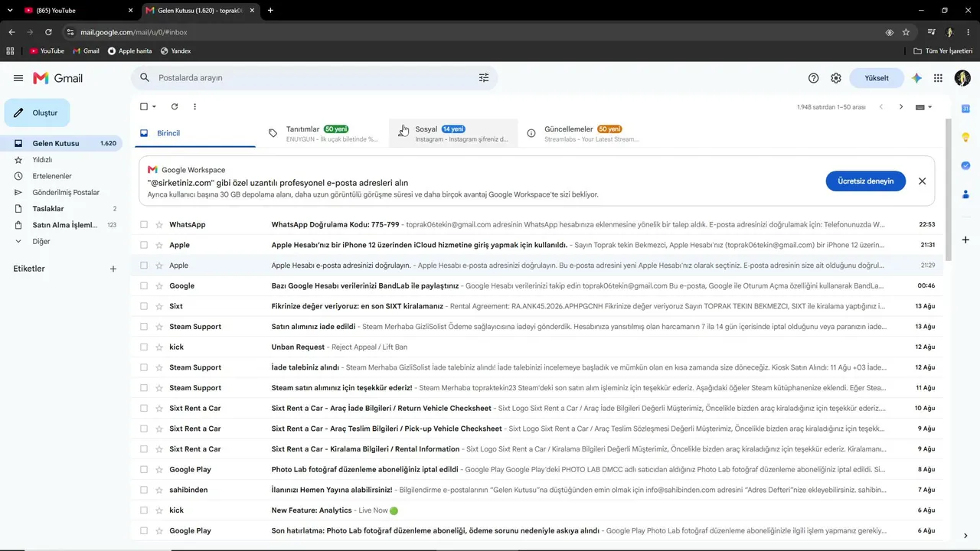View site information in the address bar
Viewport: 980px width, 551px height.
[x=70, y=32]
